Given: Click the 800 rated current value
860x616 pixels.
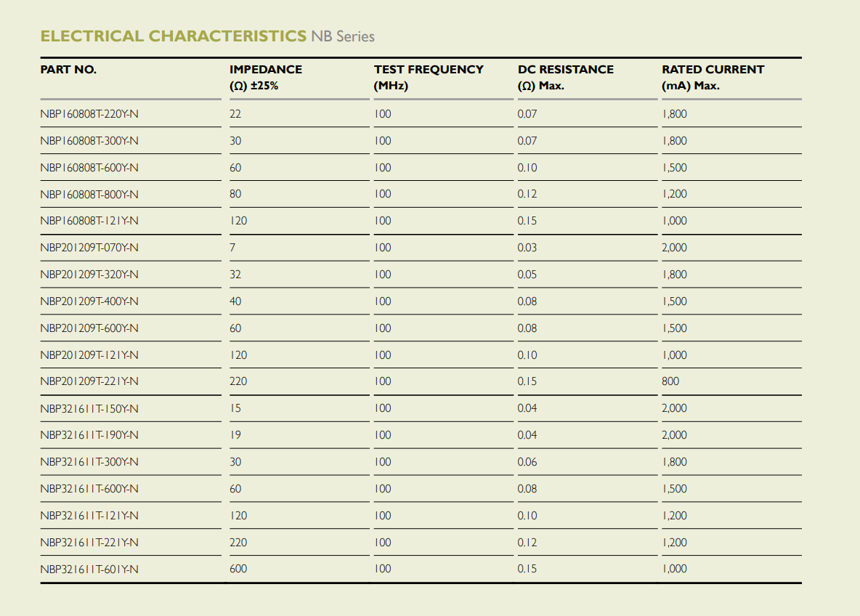Looking at the screenshot, I should click(x=670, y=381).
